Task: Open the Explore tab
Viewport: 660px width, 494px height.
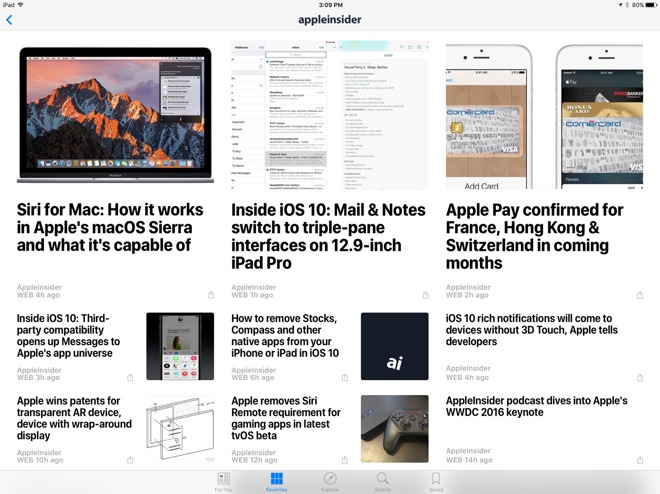Action: point(330,482)
